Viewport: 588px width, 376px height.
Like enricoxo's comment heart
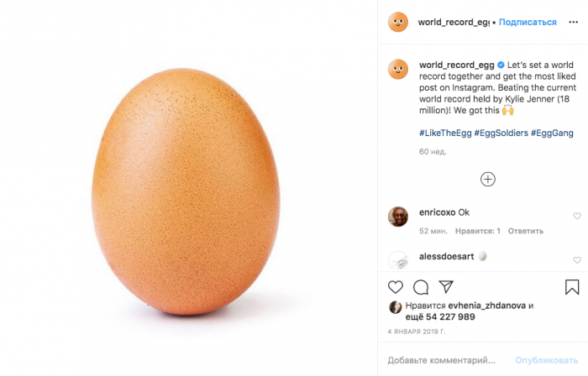click(577, 216)
